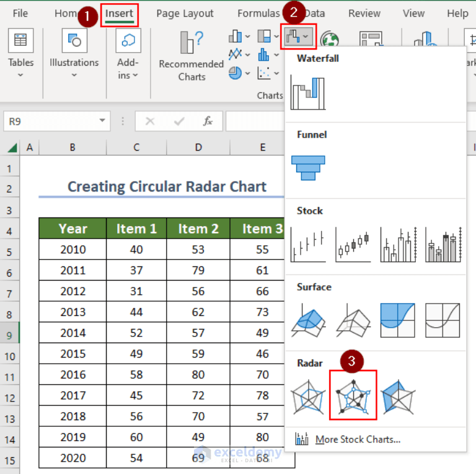
Task: Open the Illustrations group
Action: coord(74,53)
